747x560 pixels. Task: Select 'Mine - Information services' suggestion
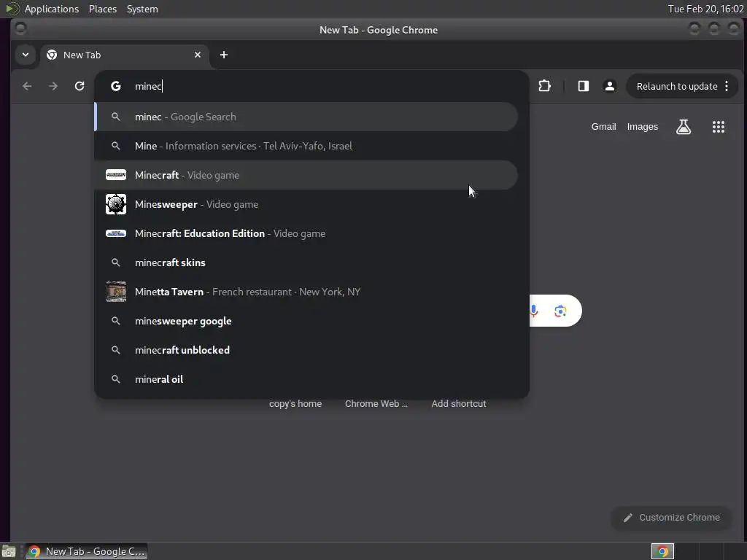pyautogui.click(x=306, y=146)
